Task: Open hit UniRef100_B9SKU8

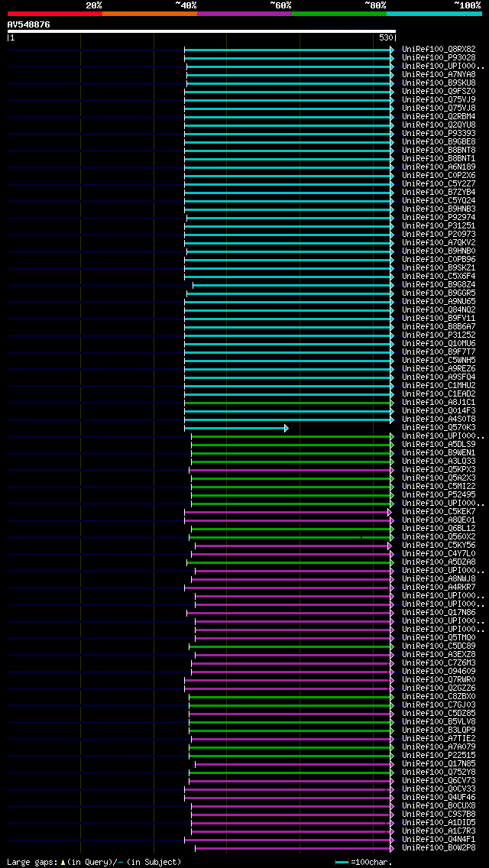Action: 439,83
